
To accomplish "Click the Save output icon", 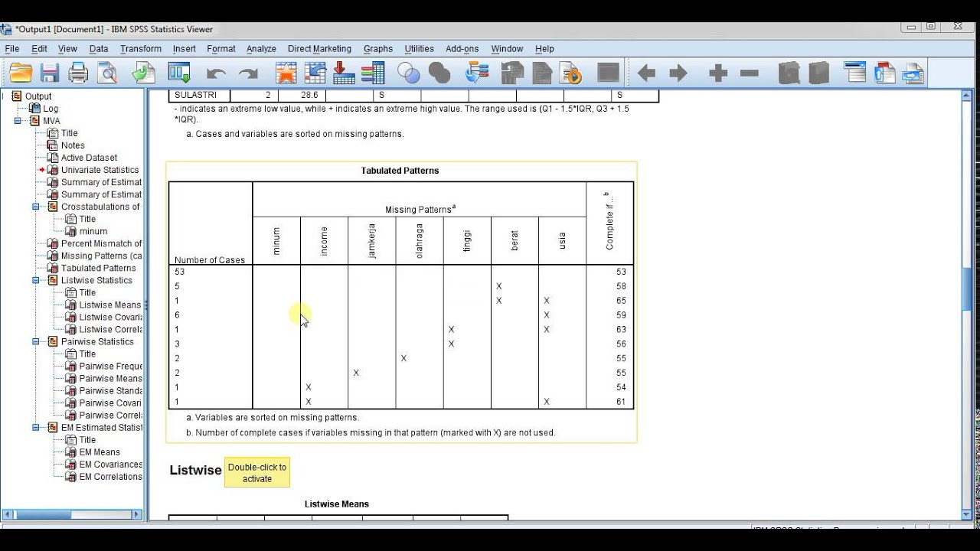I will point(50,73).
